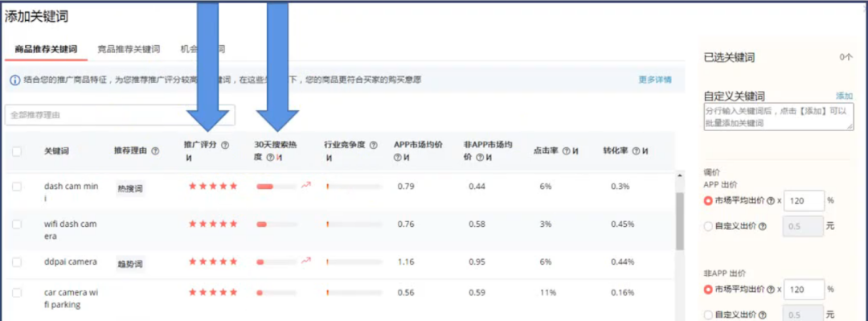Viewport: 868px width, 321px height.
Task: Open help icon next to 行业竞争度 header
Action: (373, 145)
